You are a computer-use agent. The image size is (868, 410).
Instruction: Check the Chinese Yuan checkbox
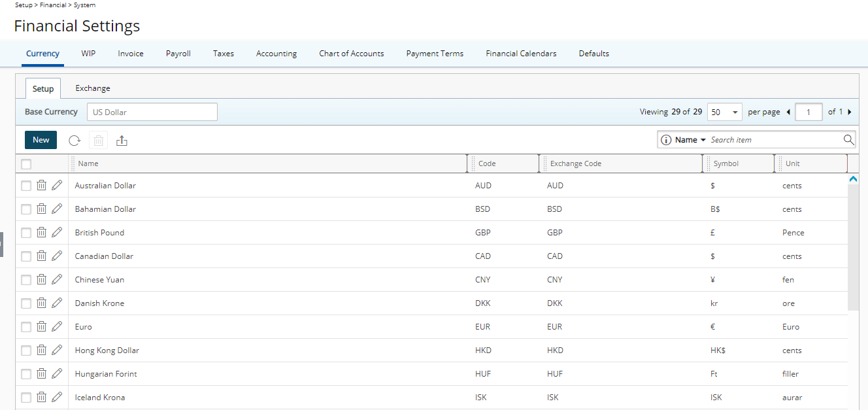click(x=26, y=280)
